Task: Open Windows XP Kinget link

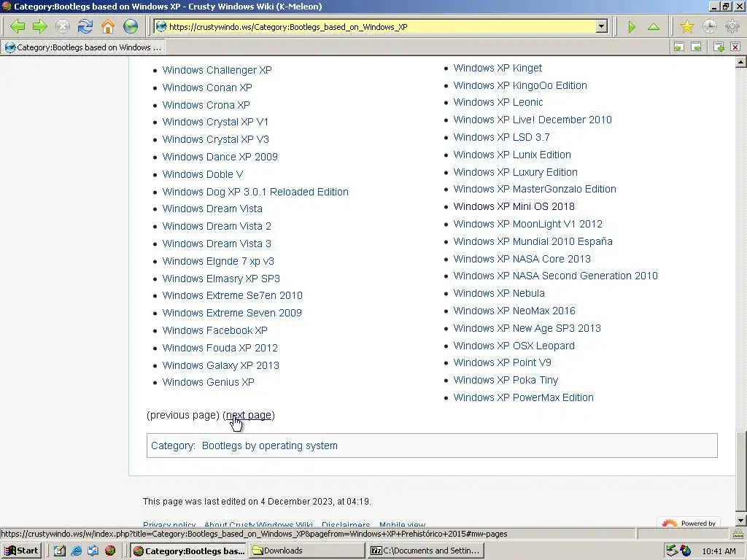Action: (498, 68)
